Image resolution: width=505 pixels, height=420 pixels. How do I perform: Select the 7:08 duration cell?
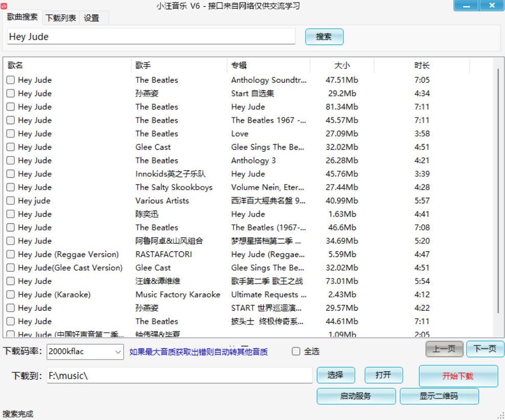coord(422,227)
